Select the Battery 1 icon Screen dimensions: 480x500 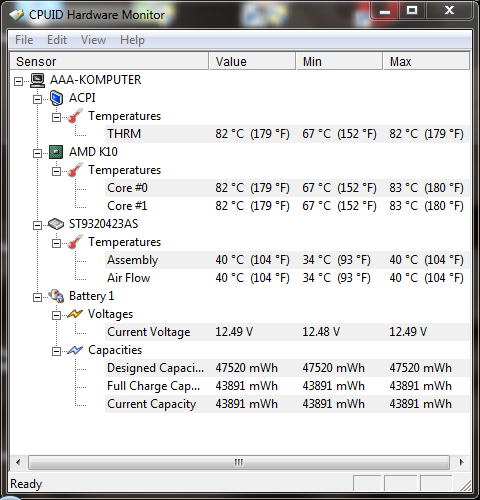pyautogui.click(x=56, y=296)
